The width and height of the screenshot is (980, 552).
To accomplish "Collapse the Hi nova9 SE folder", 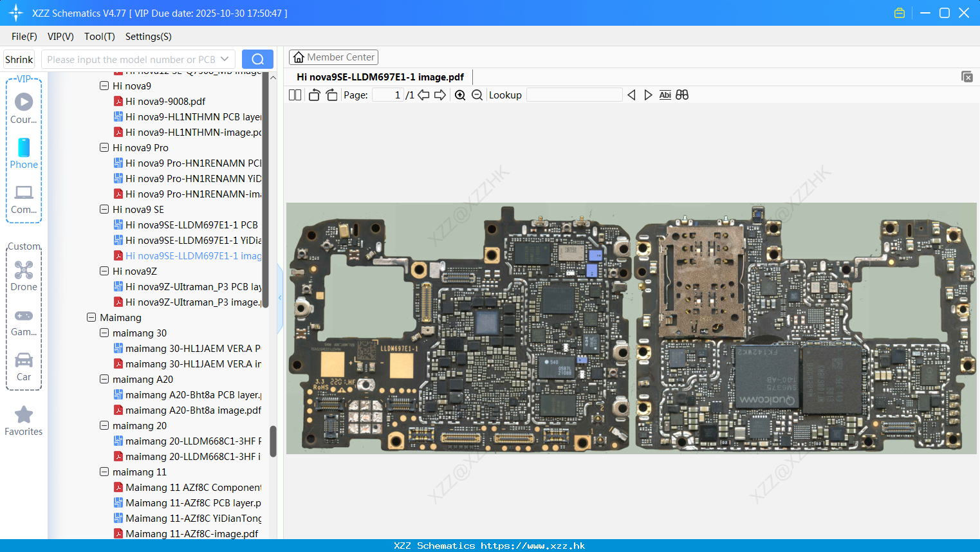I will click(x=104, y=209).
